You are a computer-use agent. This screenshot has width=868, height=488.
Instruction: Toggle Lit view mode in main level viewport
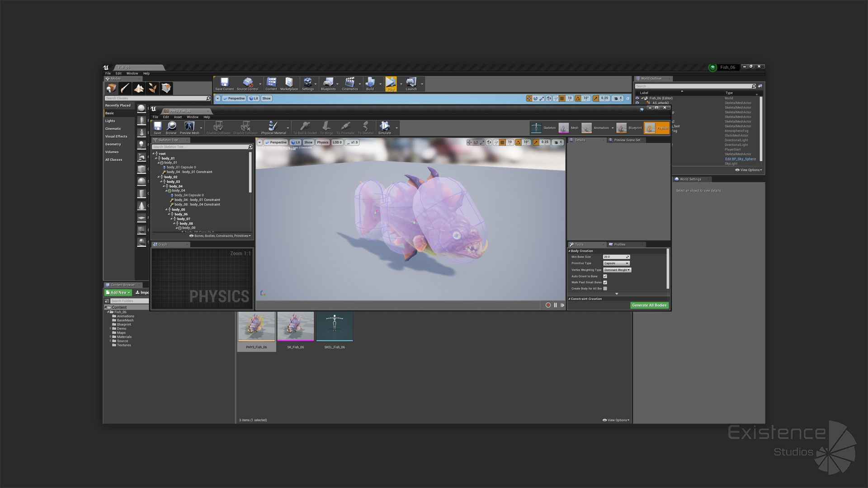(x=254, y=98)
